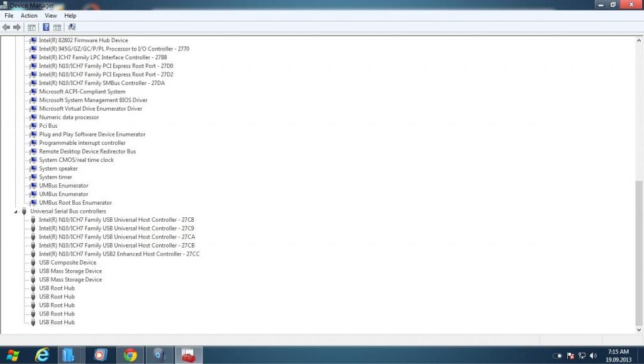Select the System timer entry
This screenshot has height=364, width=644.
(55, 177)
